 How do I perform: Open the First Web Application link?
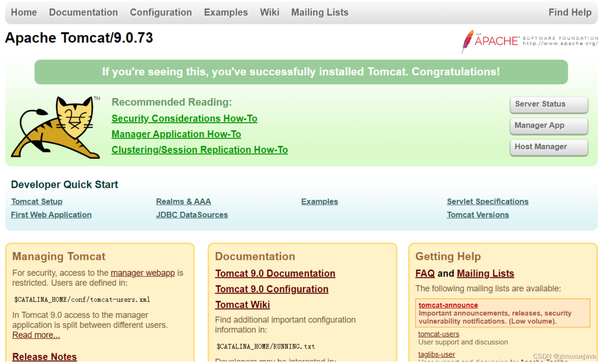[51, 215]
